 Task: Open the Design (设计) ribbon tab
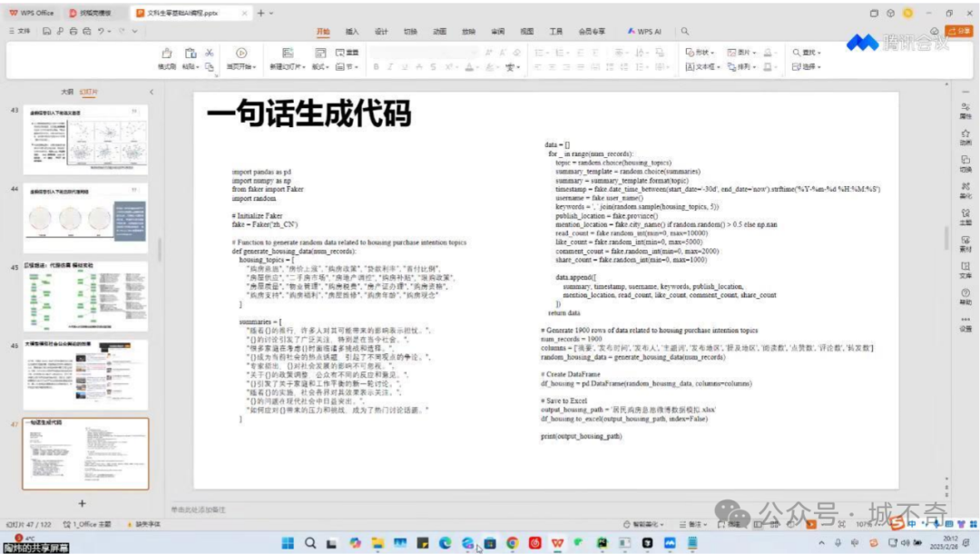pyautogui.click(x=381, y=31)
